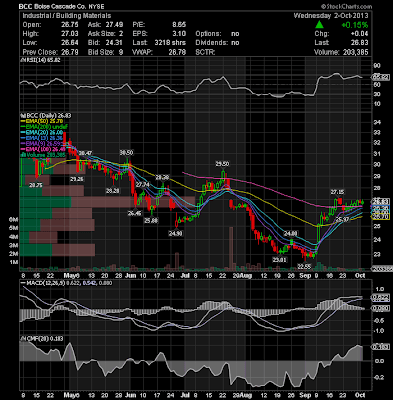Click the 27.15 September high price label
This screenshot has width=393, height=400.
pos(337,192)
